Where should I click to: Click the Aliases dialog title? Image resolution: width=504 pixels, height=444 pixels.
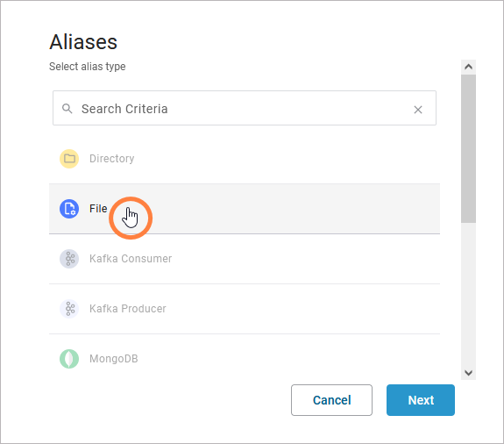[83, 42]
